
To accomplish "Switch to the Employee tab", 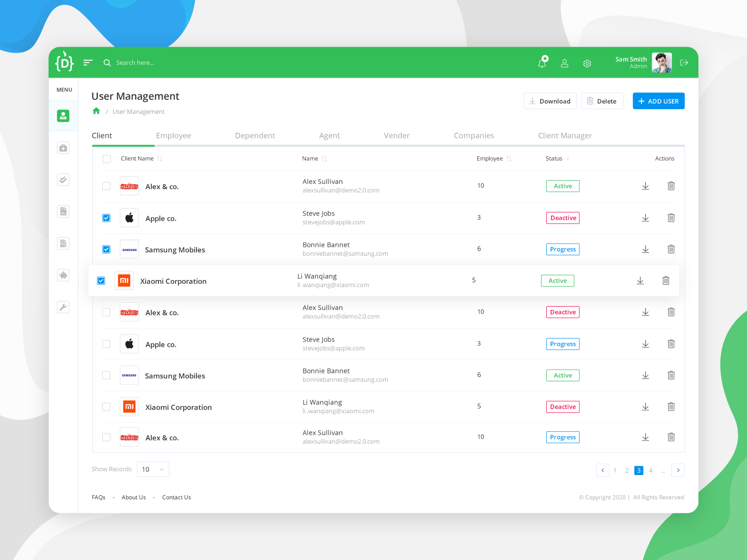I will pyautogui.click(x=174, y=135).
